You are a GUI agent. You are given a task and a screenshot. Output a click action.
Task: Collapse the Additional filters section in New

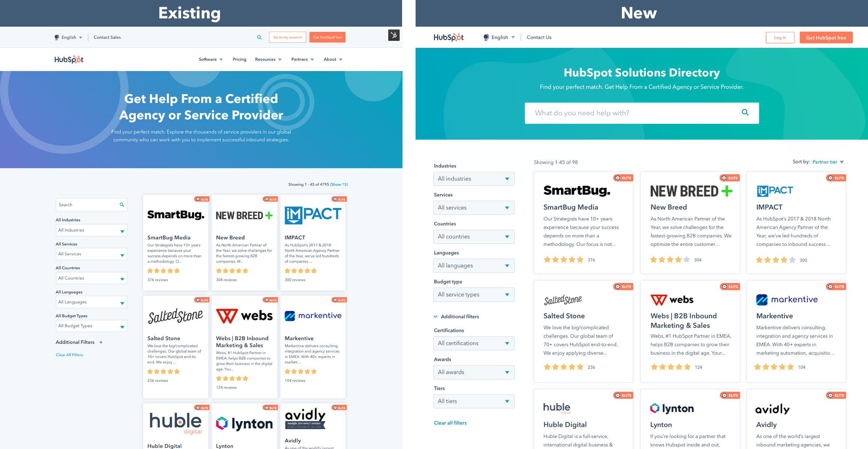(457, 316)
